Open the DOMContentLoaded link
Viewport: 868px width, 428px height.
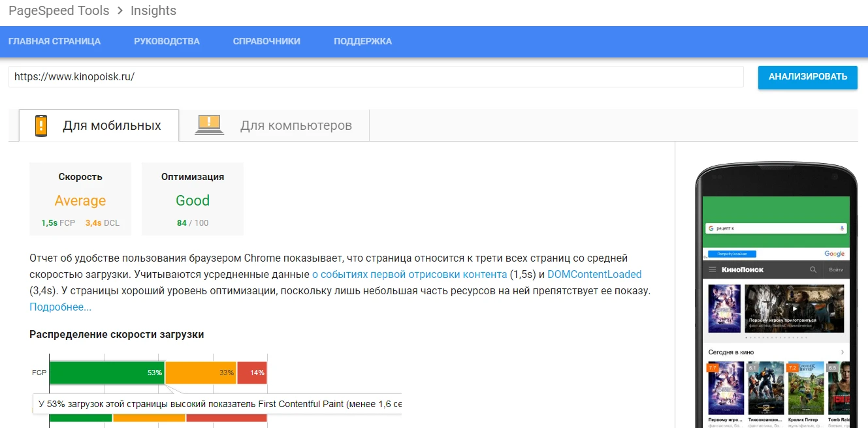click(594, 274)
